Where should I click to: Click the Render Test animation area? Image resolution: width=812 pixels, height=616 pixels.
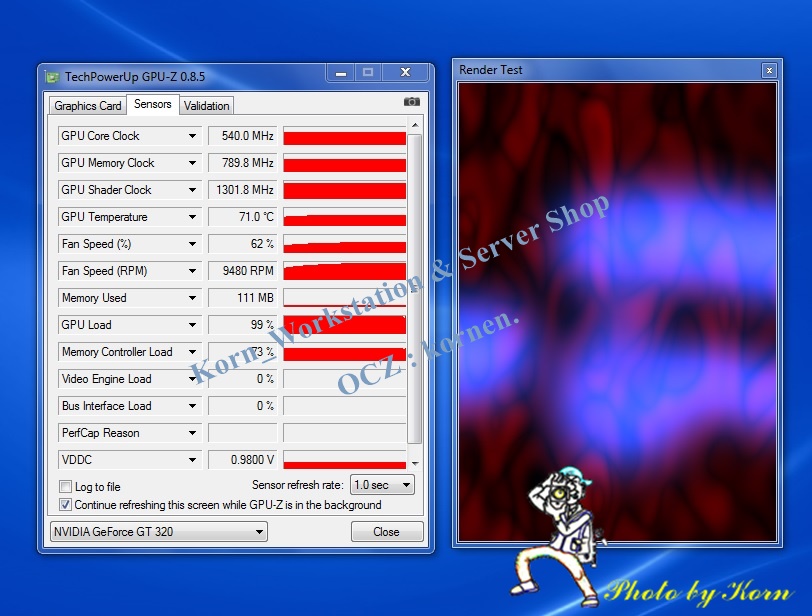[617, 312]
